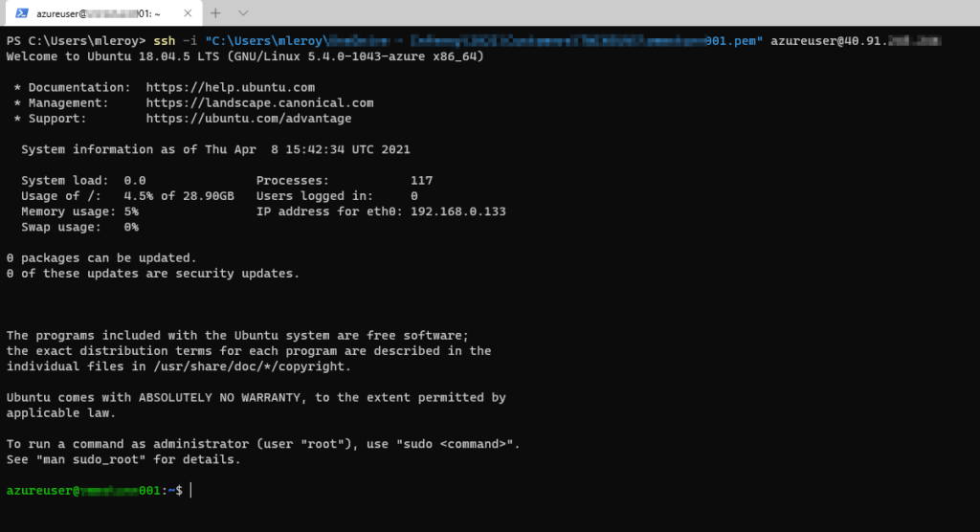Open the https://help.ubuntu.com documentation link
Viewport: 980px width, 532px height.
pyautogui.click(x=230, y=87)
